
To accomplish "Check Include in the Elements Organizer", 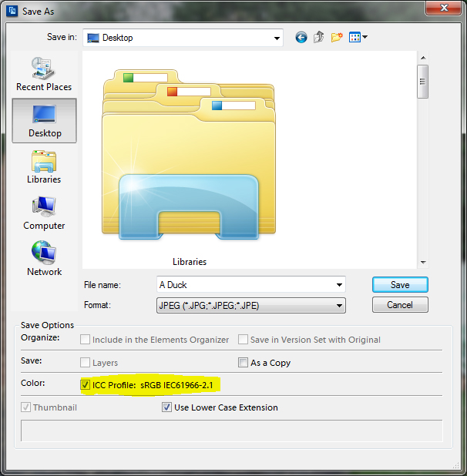I will pos(85,340).
